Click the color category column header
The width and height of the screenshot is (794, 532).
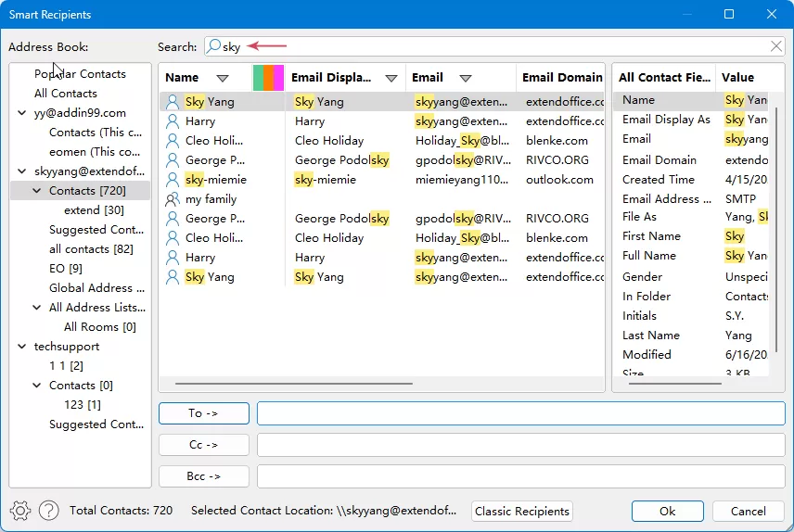click(x=268, y=78)
